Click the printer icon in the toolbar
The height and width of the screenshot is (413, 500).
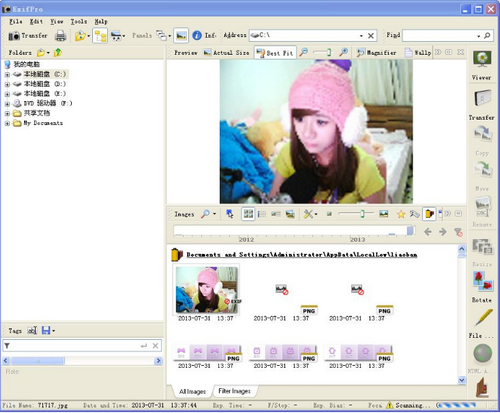tap(61, 36)
